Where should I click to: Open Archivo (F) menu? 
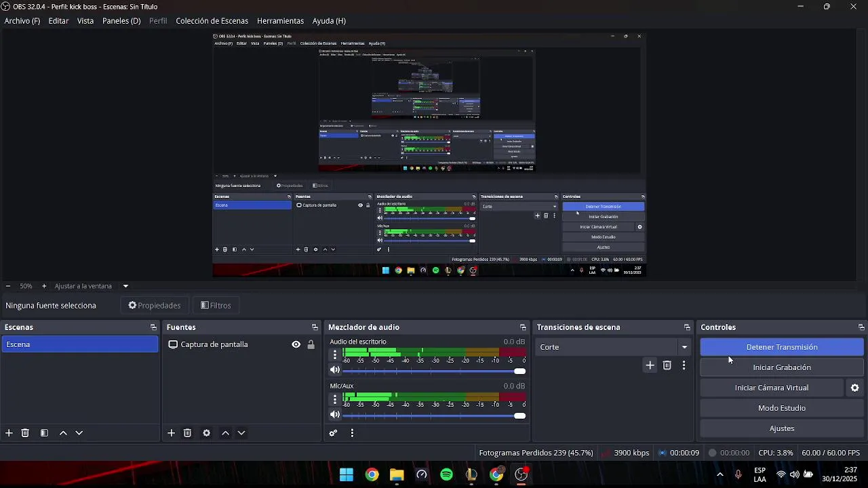22,21
